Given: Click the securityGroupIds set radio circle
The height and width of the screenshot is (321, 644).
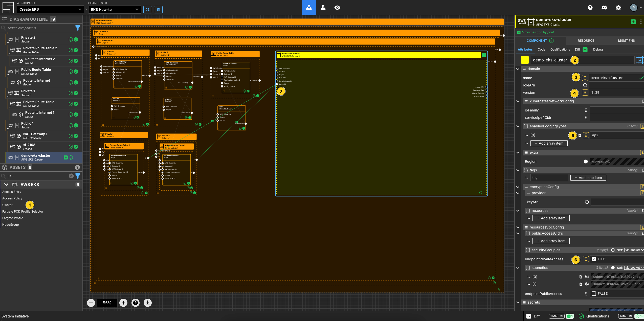Looking at the screenshot, I should (613, 250).
